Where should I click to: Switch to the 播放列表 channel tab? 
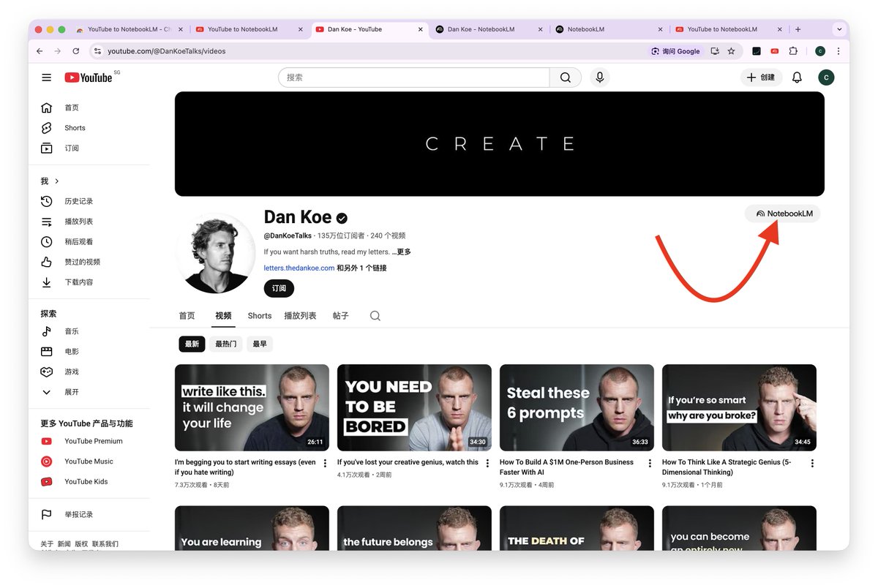pos(300,316)
